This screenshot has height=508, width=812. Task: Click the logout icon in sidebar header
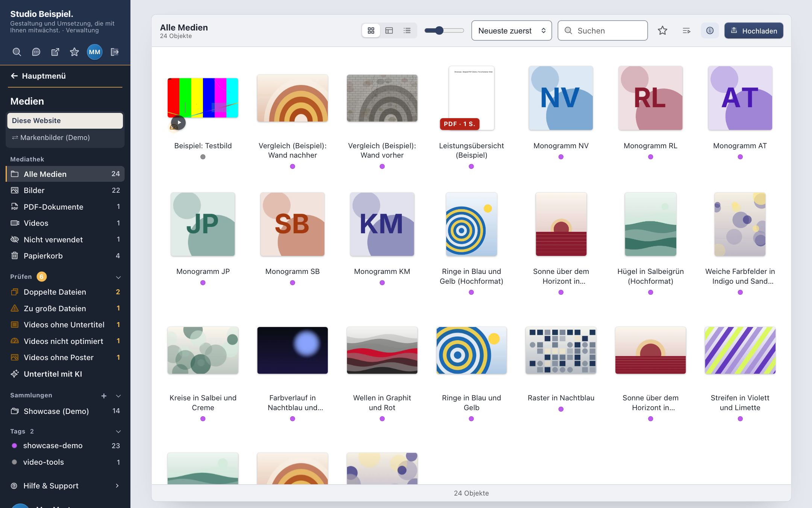(115, 52)
